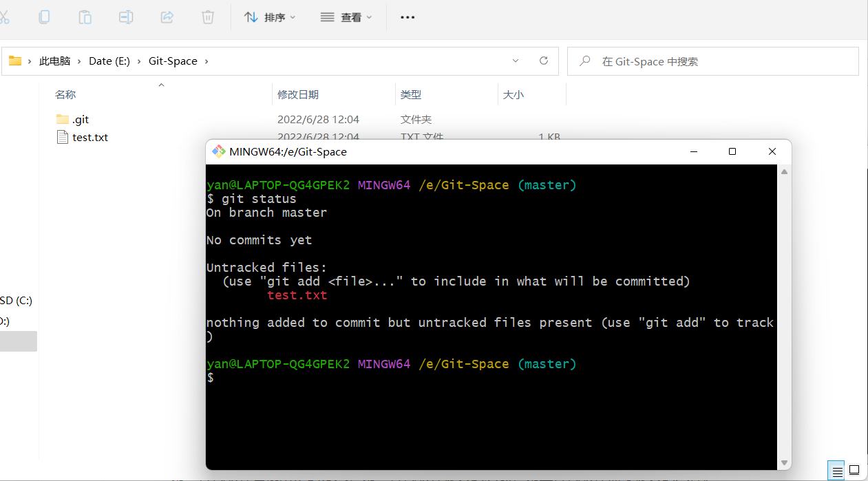Viewport: 868px width, 481px height.
Task: Switch to details view layout
Action: 835,471
